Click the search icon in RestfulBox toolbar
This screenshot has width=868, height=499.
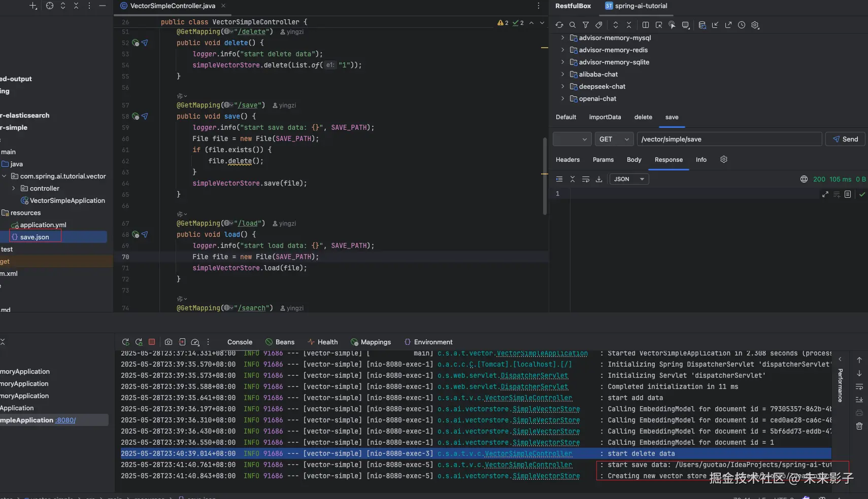573,25
